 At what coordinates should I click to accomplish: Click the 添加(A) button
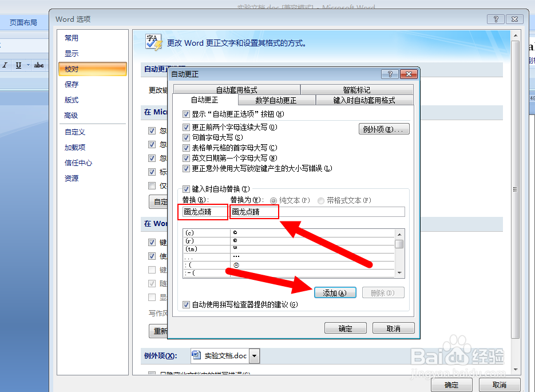[x=335, y=293]
